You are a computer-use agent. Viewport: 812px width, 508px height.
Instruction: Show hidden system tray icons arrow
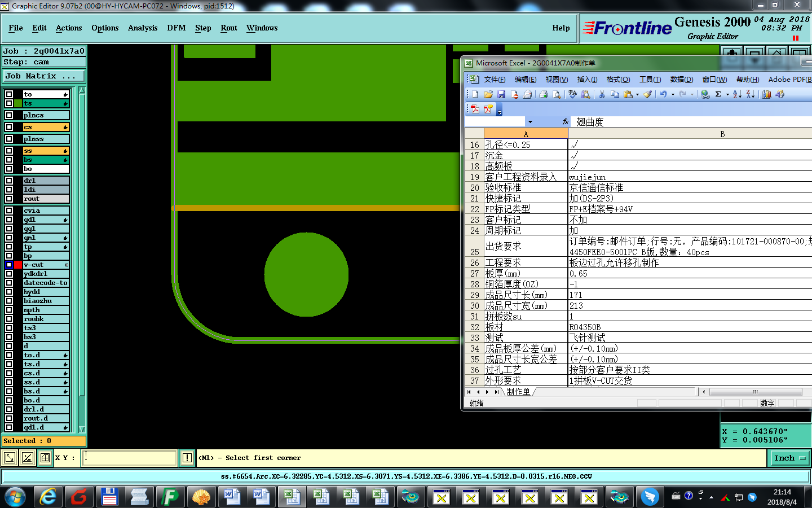pos(711,497)
